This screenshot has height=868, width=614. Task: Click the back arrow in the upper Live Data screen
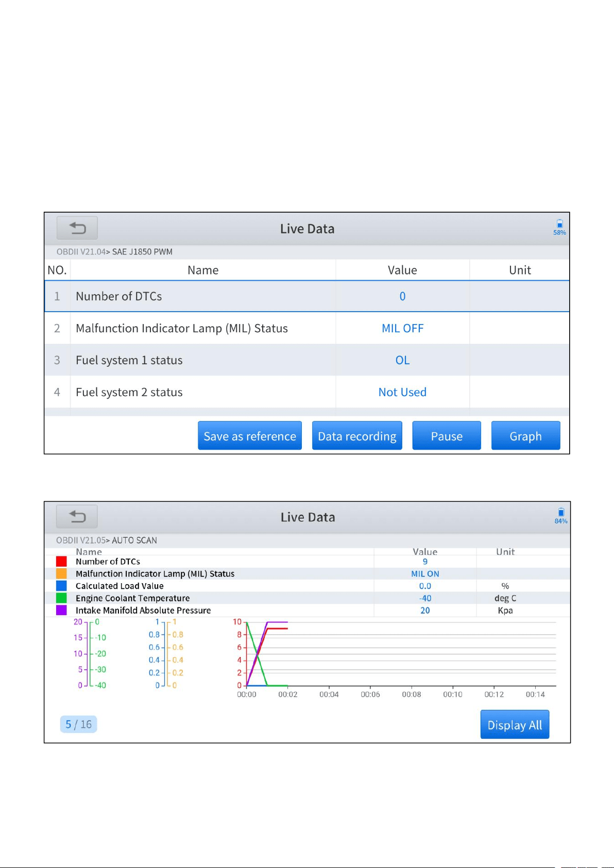77,228
